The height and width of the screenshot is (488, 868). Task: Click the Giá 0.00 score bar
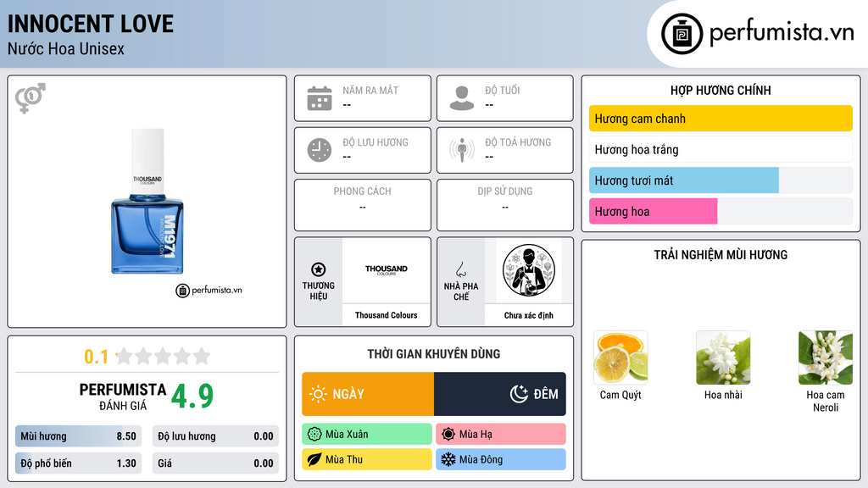click(x=215, y=463)
